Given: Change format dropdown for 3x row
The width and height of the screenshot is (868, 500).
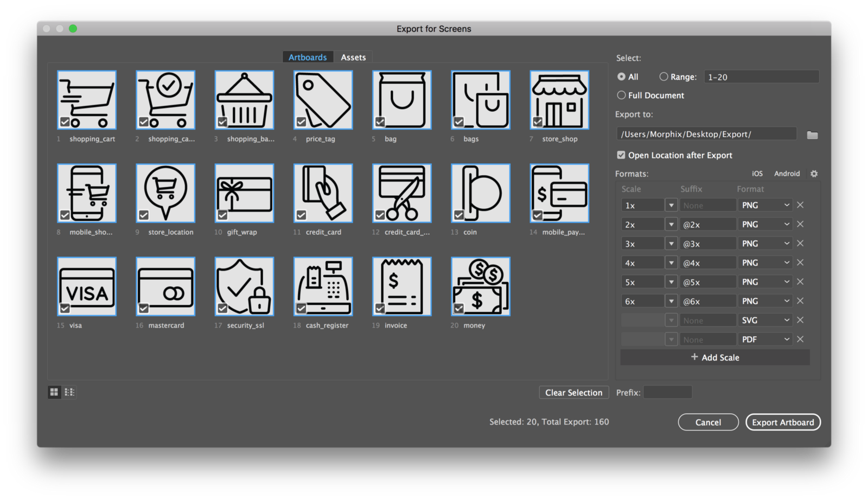Looking at the screenshot, I should click(x=765, y=243).
